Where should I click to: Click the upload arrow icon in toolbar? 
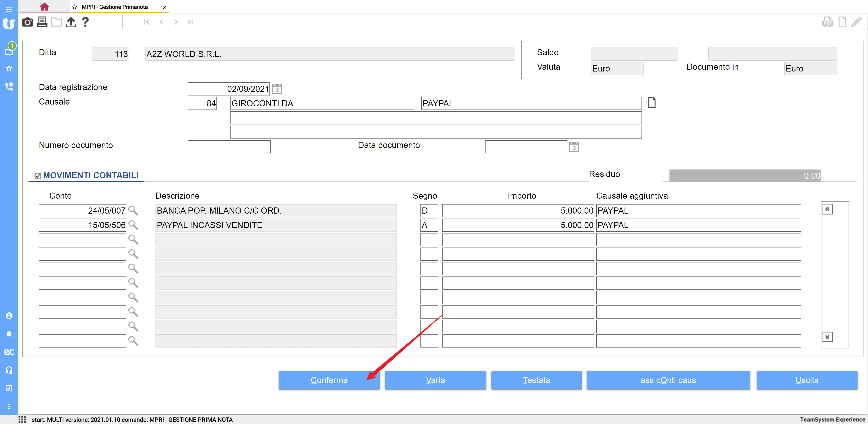[71, 22]
